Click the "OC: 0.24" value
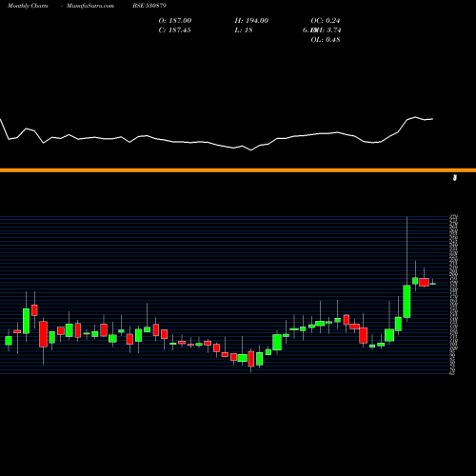 [326, 21]
